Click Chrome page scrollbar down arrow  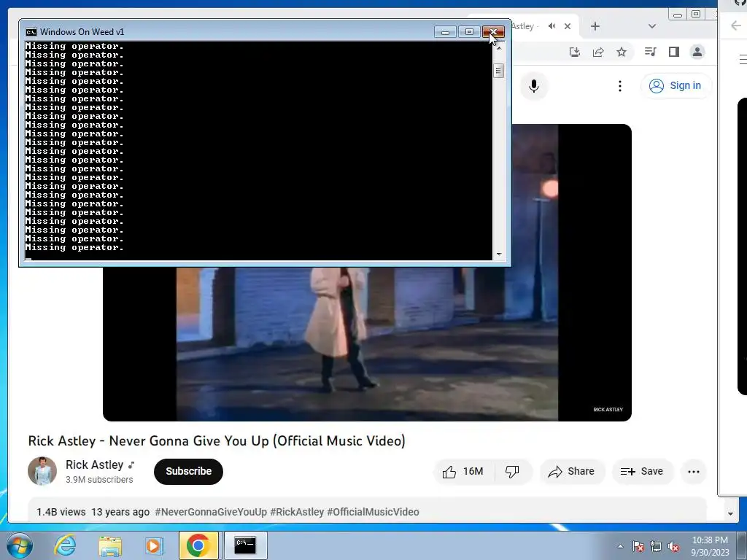coord(730,514)
